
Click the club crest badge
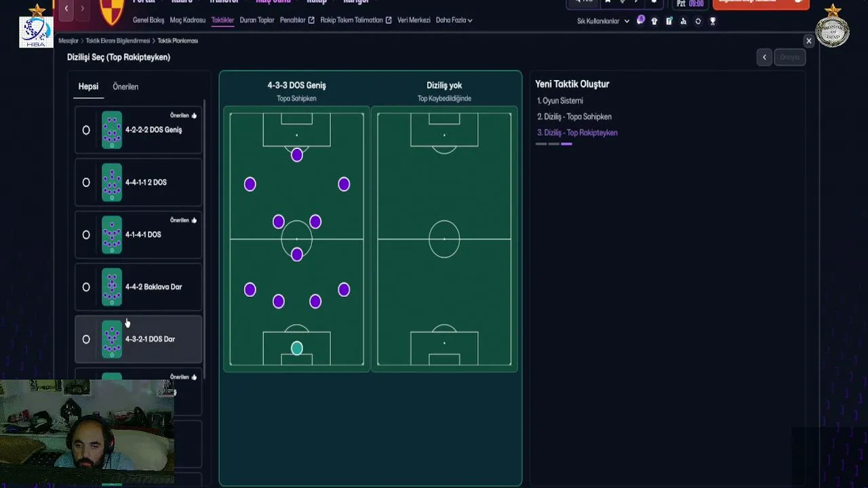(112, 12)
